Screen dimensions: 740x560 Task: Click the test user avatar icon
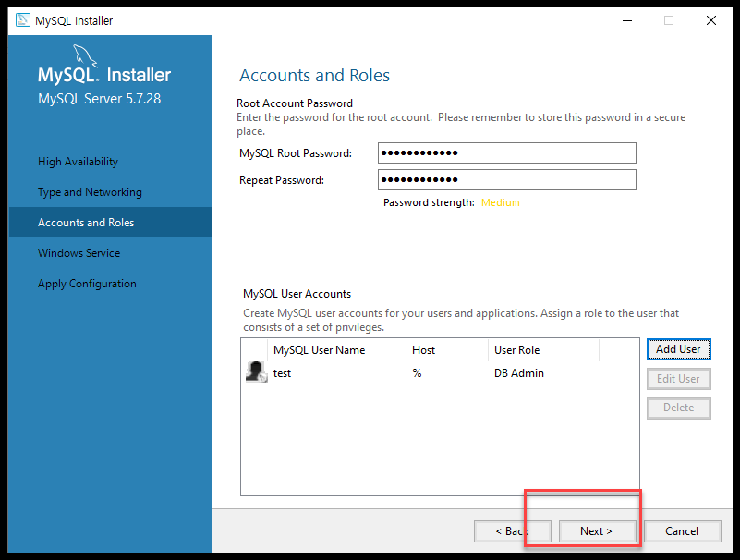click(256, 372)
